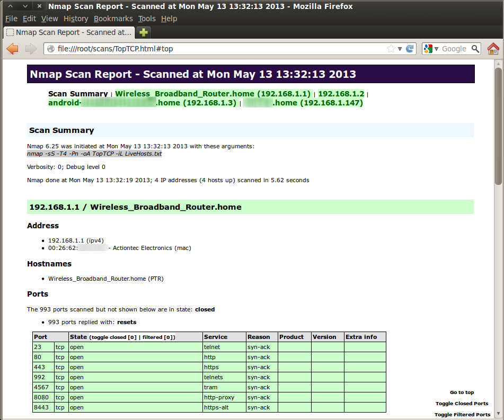Click the site identity globe icon

[51, 48]
